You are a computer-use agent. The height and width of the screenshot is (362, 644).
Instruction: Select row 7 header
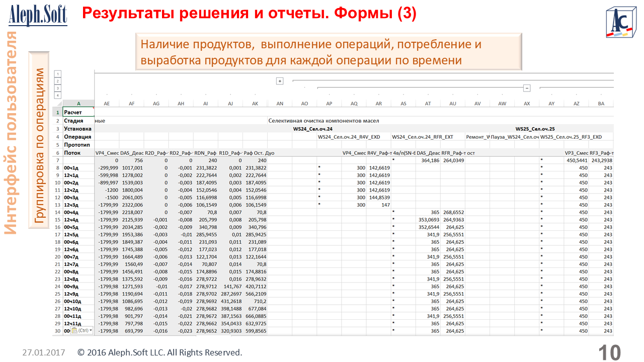click(x=57, y=160)
